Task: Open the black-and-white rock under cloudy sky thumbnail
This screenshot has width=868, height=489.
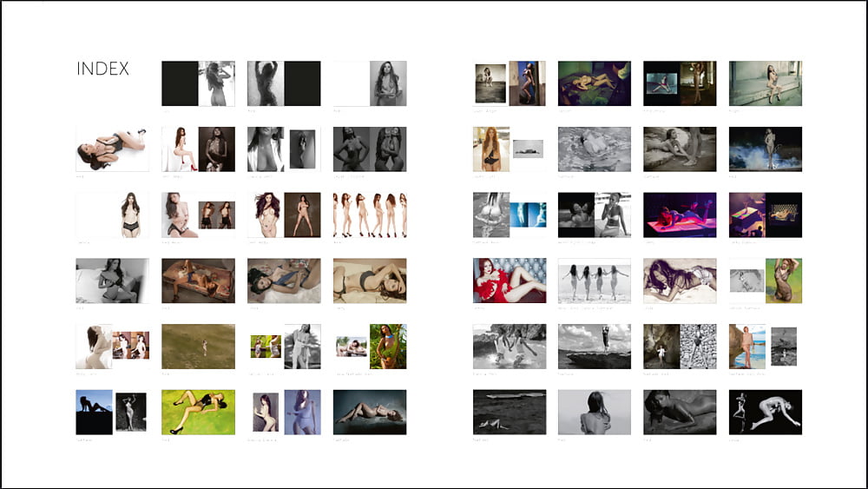Action: click(594, 347)
